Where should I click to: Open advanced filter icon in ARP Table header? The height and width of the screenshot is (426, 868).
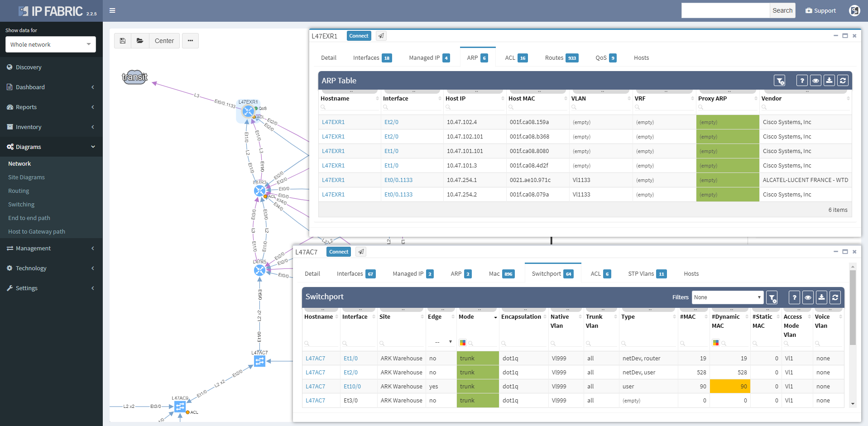[x=779, y=81]
